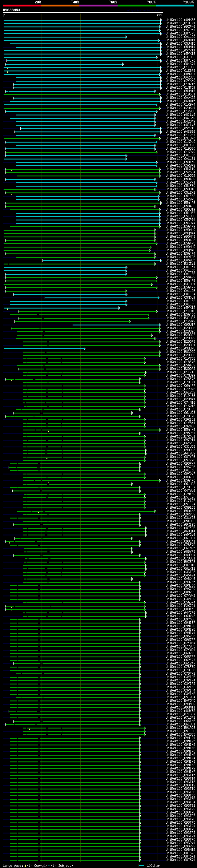The image size is (197, 868).
Task: Select hit label UniRef100_A6XIH5
Action: pyautogui.click(x=180, y=721)
